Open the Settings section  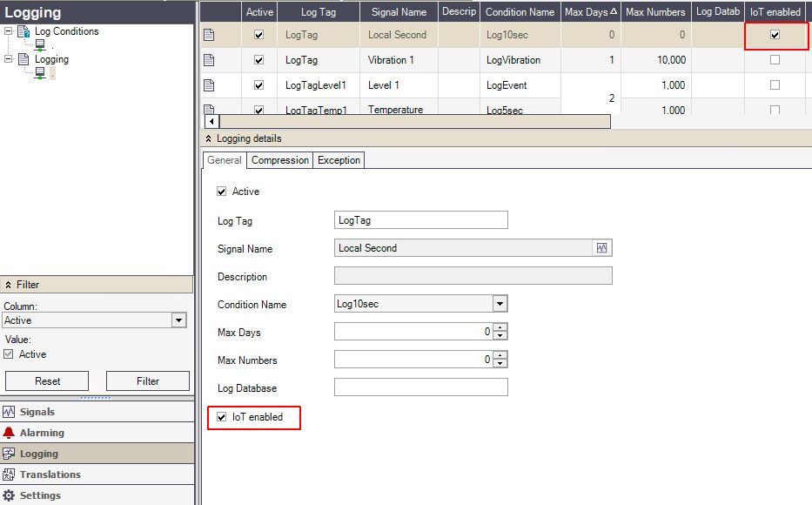click(97, 495)
